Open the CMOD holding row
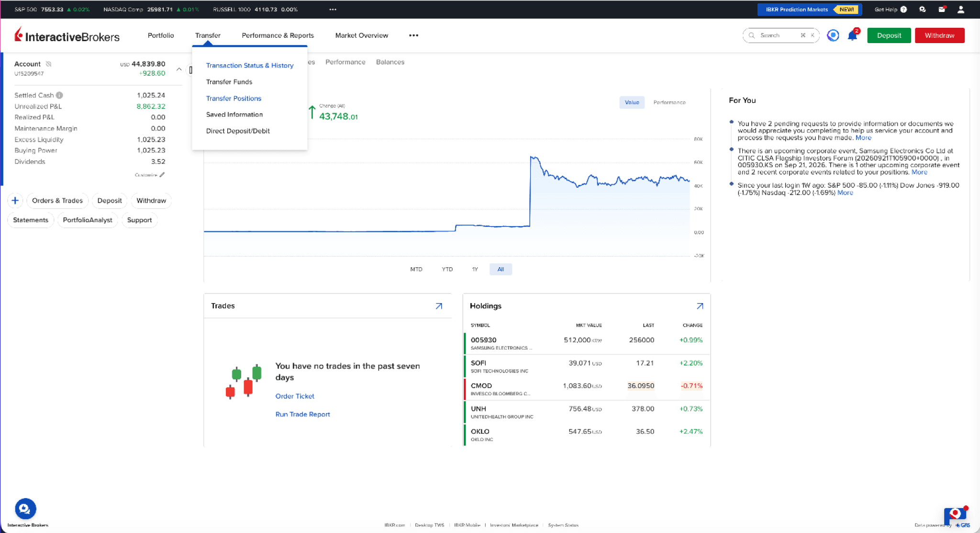980x533 pixels. (587, 389)
